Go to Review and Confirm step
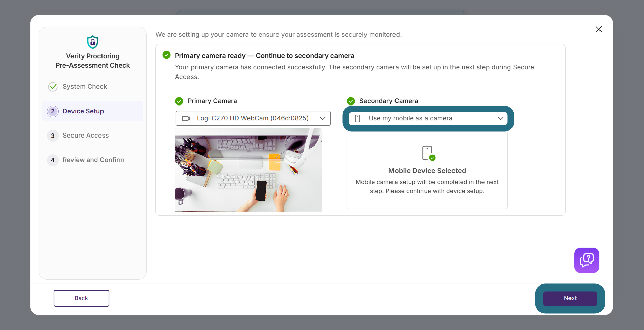Viewport: 644px width, 330px height. click(x=93, y=160)
